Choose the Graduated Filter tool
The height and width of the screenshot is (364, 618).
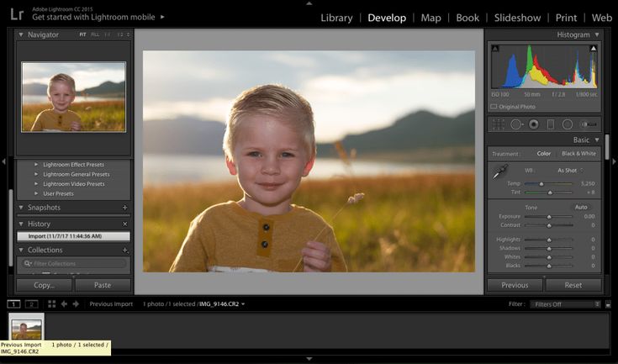tap(550, 124)
